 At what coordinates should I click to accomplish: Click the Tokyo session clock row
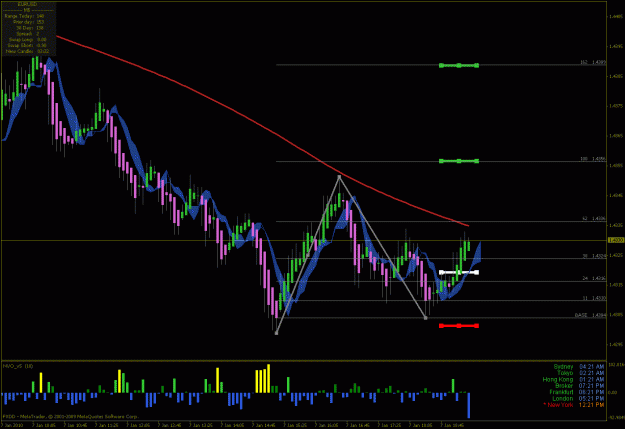(581, 373)
